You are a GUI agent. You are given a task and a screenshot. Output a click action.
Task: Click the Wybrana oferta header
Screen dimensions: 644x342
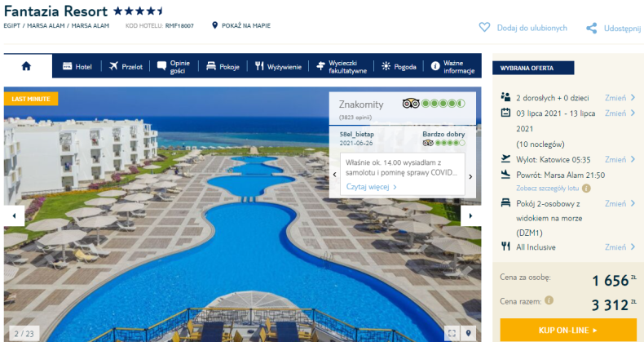533,68
